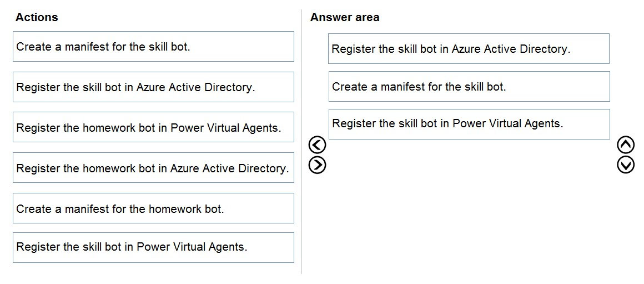The width and height of the screenshot is (644, 284).
Task: Click the vertical divider between the panels
Action: pyautogui.click(x=302, y=142)
